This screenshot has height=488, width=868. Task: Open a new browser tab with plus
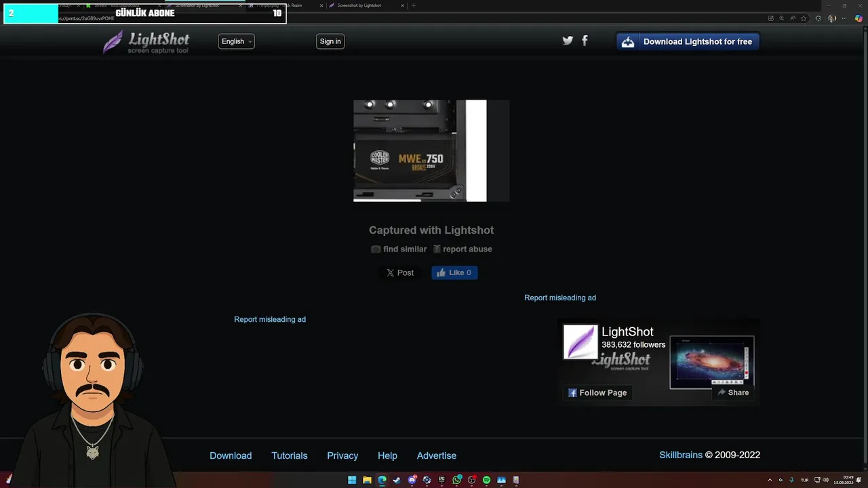[414, 5]
